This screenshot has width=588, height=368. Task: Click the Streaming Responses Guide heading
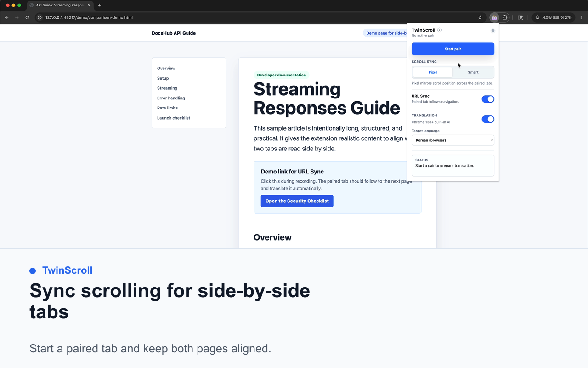pyautogui.click(x=327, y=98)
